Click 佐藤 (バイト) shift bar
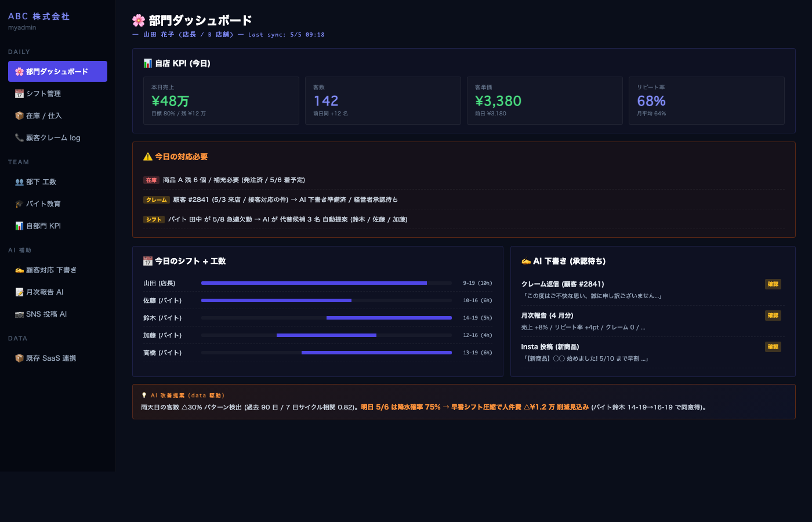This screenshot has width=812, height=522. coord(276,300)
